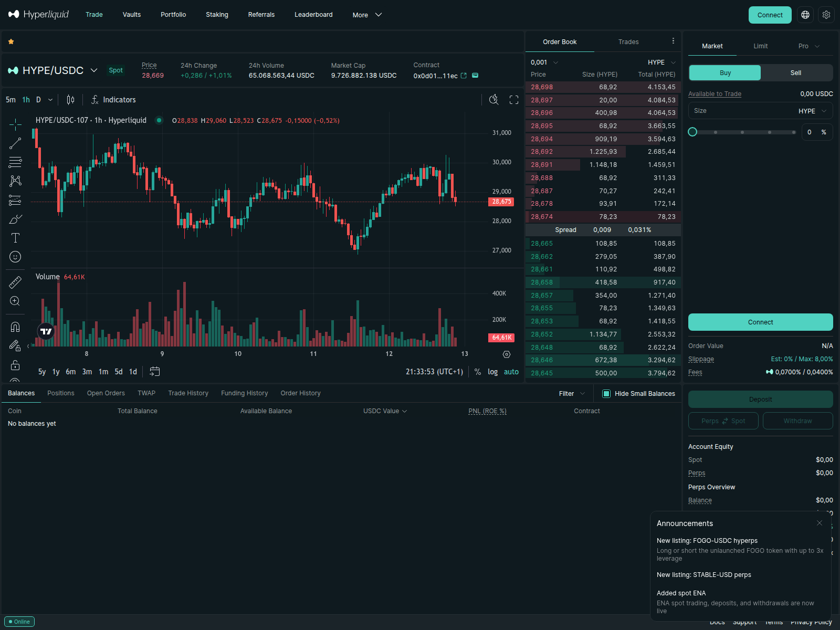Screen dimensions: 840x630
Task: Go to Portfolio page
Action: click(173, 15)
